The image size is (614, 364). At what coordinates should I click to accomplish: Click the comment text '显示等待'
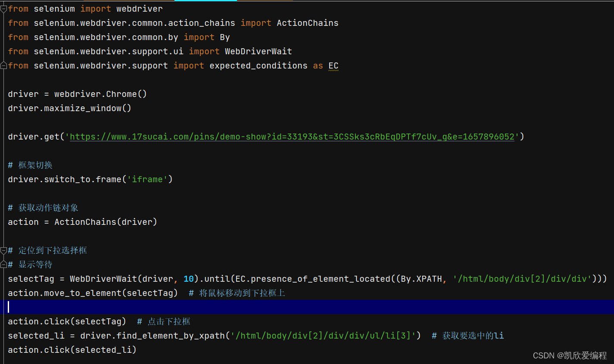pos(35,265)
